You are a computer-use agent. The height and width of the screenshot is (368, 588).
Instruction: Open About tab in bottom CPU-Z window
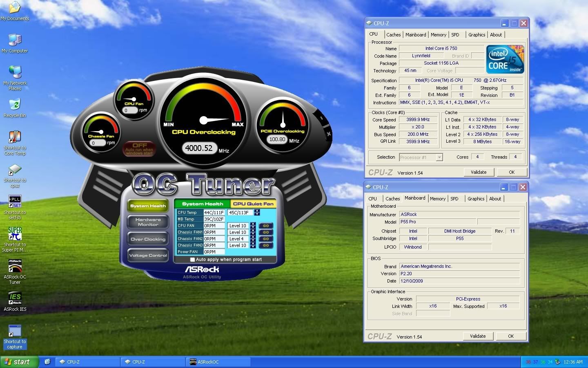(x=495, y=199)
